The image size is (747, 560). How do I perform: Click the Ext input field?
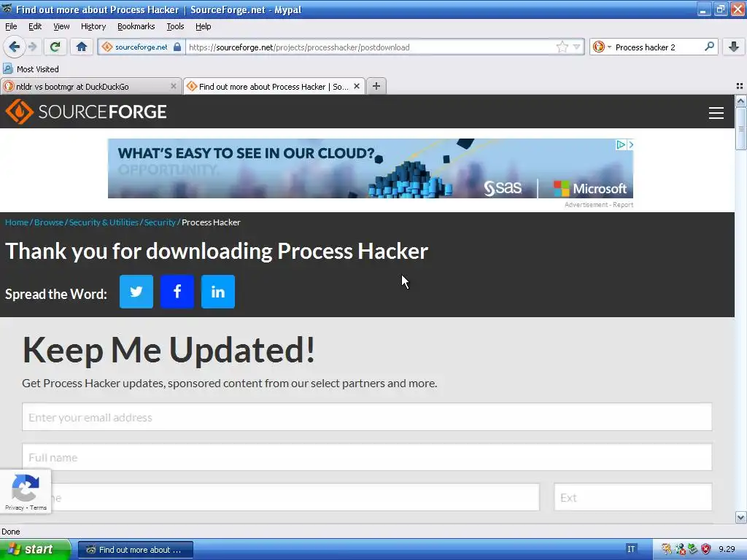point(633,497)
